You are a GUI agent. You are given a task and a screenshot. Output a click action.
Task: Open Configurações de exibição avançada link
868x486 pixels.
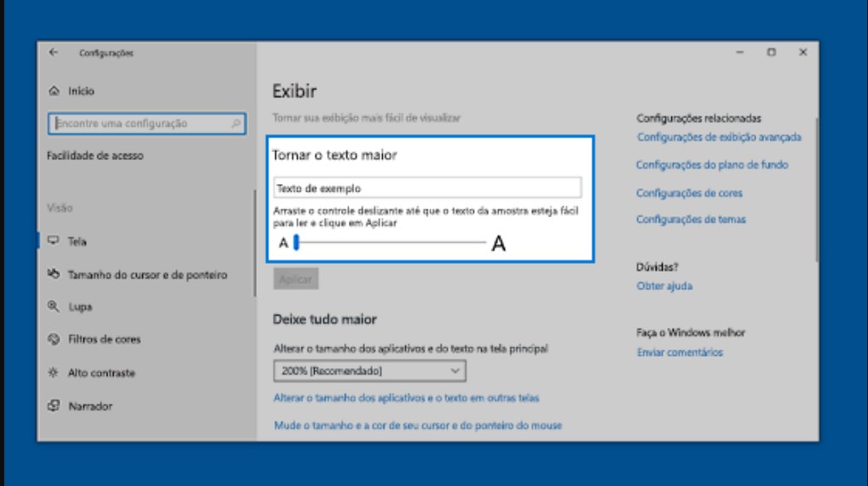(x=719, y=137)
